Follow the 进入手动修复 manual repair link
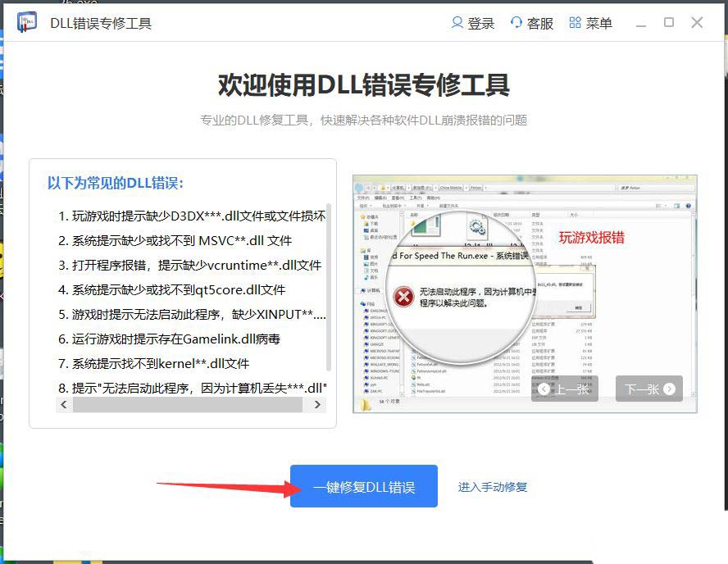 coord(493,487)
